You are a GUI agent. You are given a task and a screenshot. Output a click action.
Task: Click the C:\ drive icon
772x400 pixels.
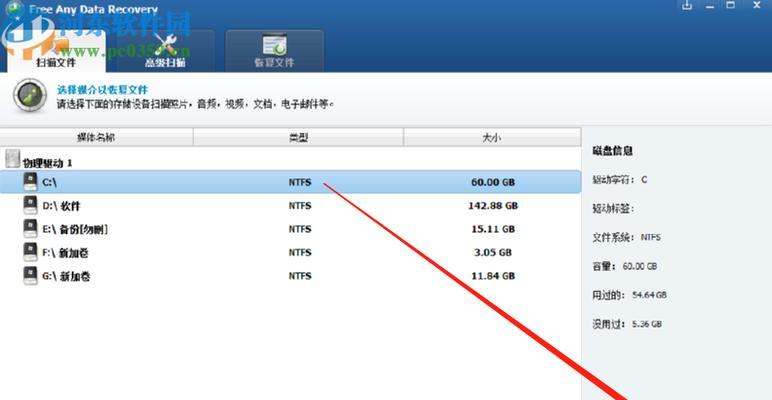(31, 182)
